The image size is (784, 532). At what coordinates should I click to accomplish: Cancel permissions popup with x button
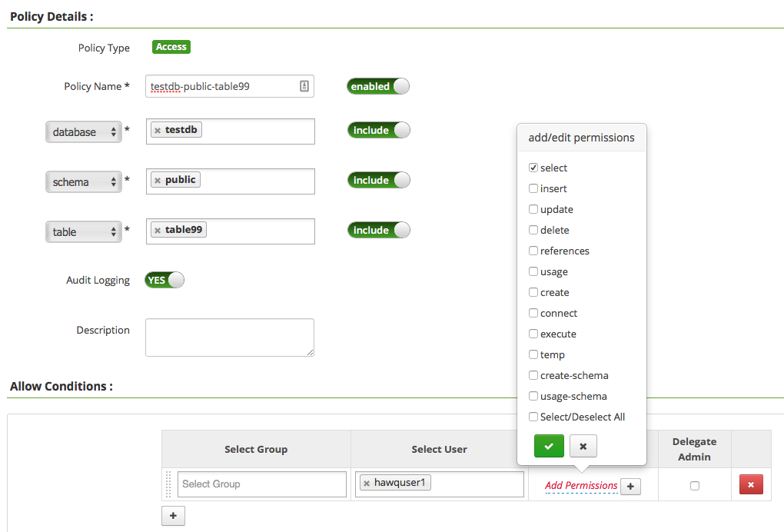[583, 446]
